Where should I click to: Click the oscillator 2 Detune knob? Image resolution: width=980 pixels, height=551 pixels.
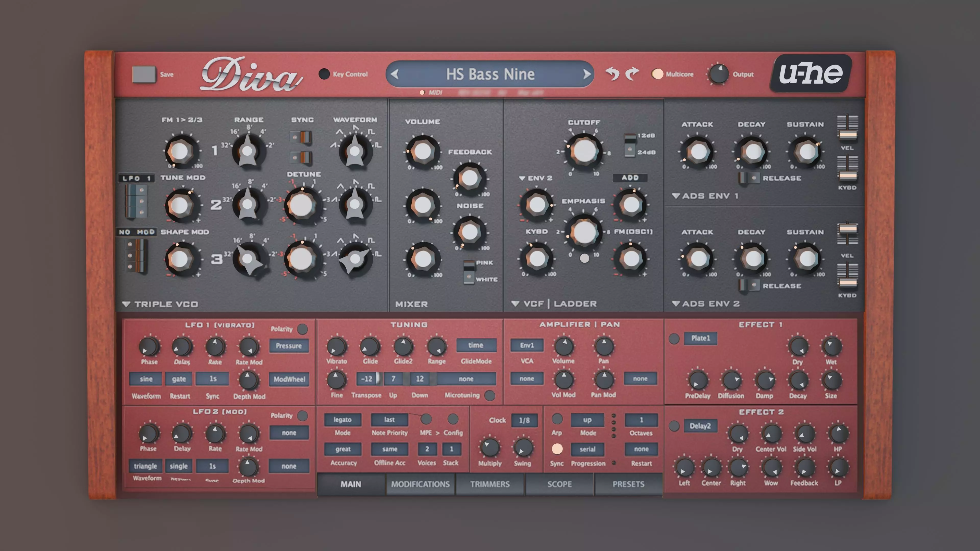coord(301,205)
